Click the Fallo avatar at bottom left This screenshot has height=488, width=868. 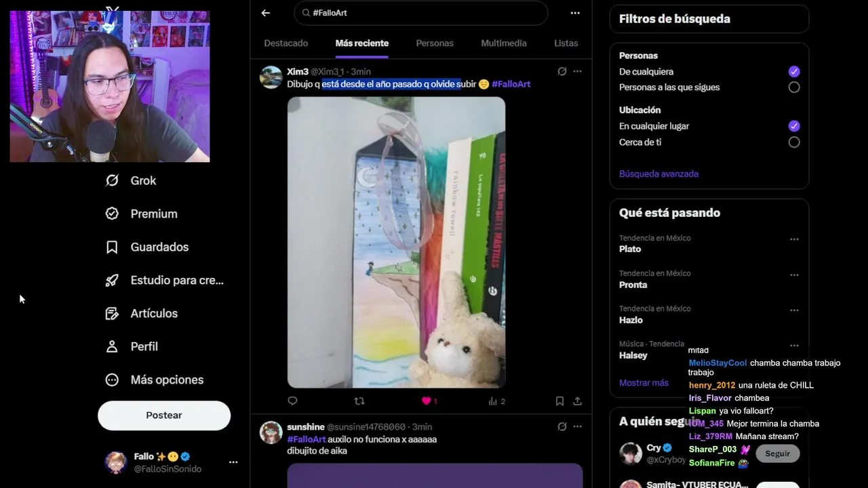tap(116, 462)
